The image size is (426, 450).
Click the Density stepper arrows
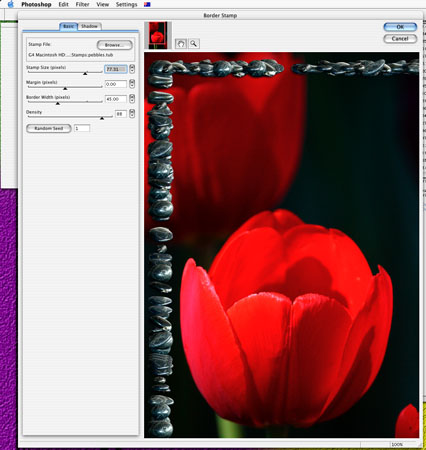click(x=132, y=114)
